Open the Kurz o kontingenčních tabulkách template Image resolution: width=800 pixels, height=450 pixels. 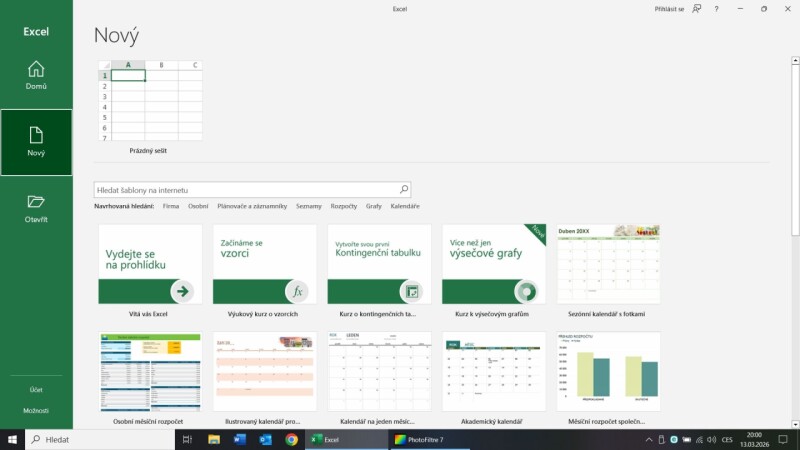click(x=379, y=271)
